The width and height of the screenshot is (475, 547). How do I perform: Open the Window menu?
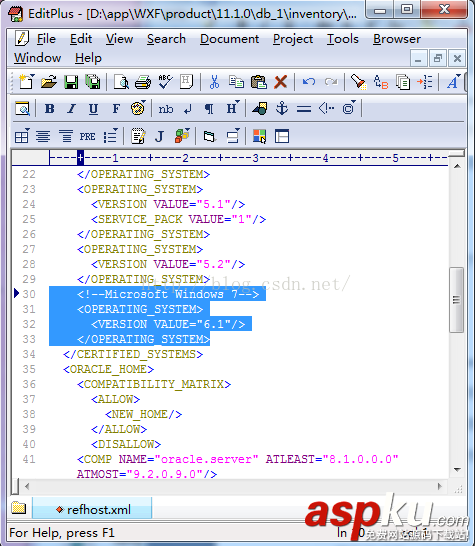pos(37,58)
